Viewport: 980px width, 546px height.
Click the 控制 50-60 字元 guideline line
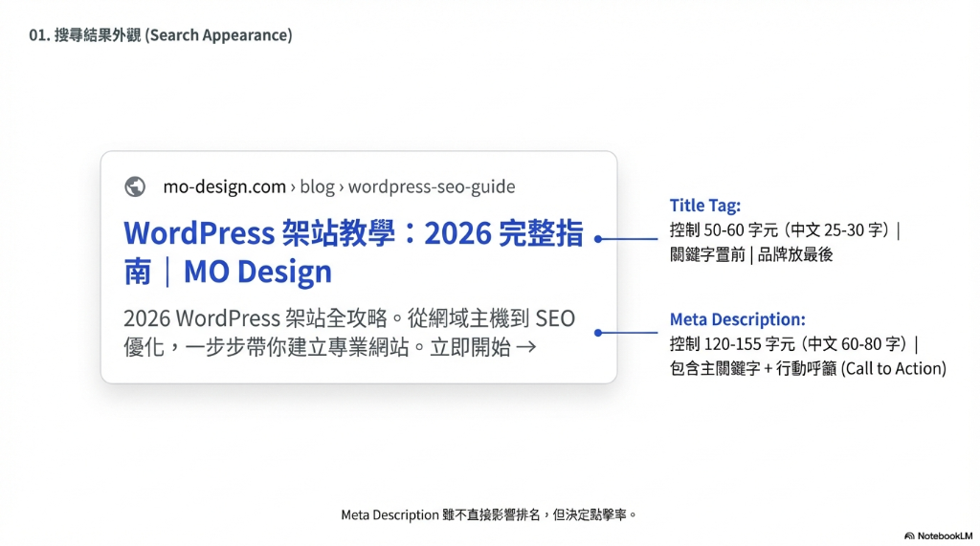click(x=785, y=230)
